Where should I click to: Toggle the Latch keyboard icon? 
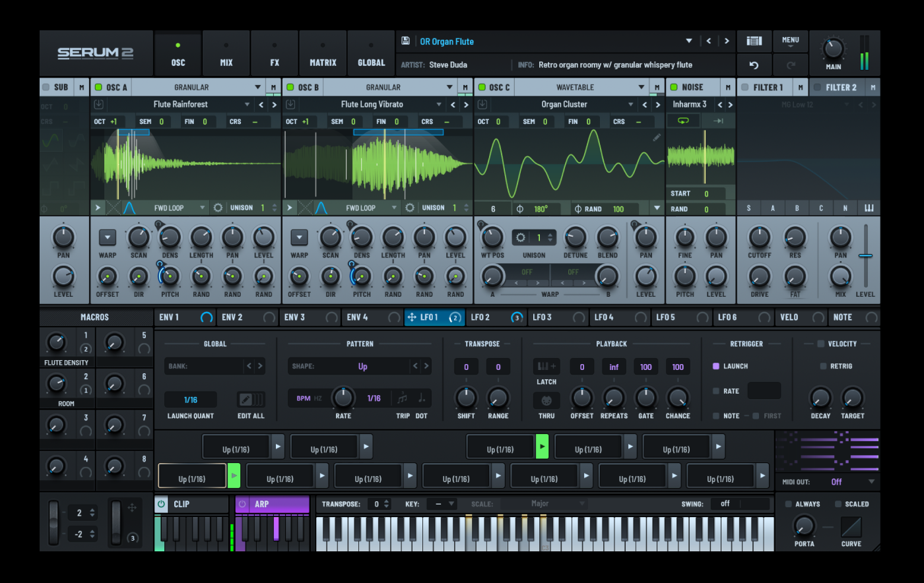click(546, 367)
